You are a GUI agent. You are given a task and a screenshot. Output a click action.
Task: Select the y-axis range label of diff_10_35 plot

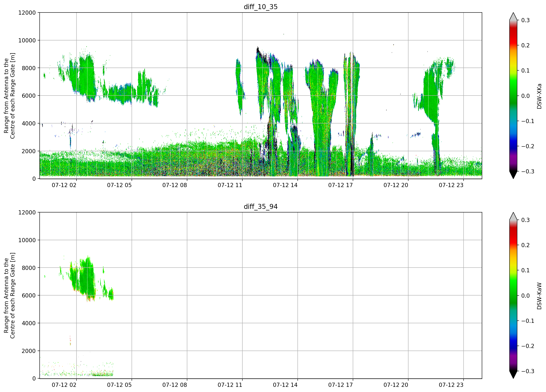pyautogui.click(x=9, y=96)
